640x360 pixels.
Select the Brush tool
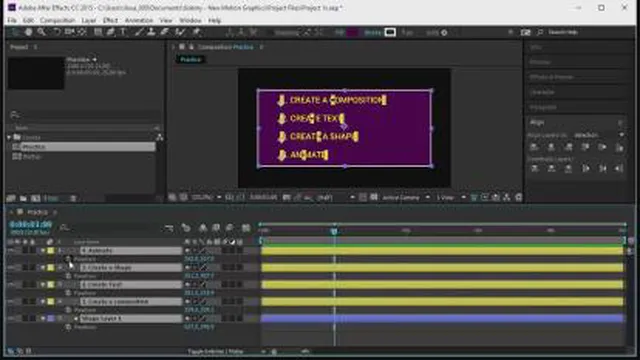click(x=139, y=32)
